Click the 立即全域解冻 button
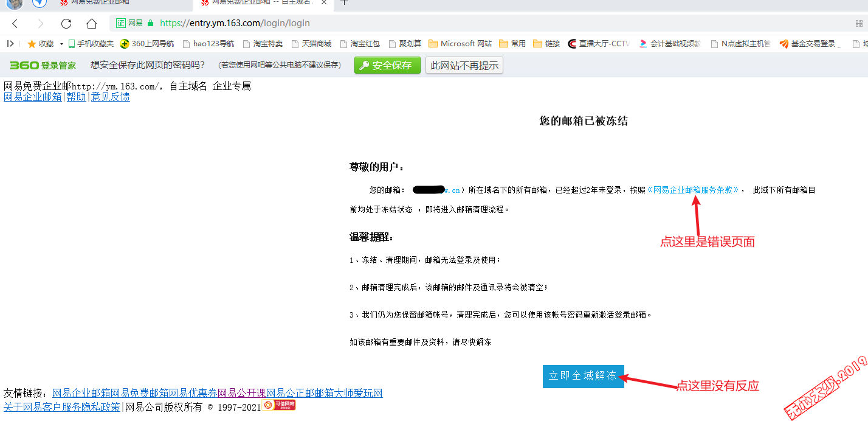 pyautogui.click(x=583, y=376)
